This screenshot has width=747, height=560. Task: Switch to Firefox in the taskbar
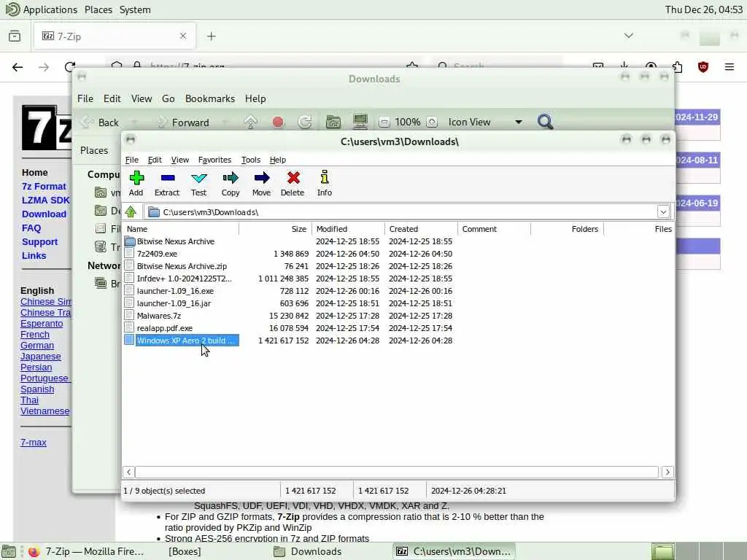pos(86,551)
